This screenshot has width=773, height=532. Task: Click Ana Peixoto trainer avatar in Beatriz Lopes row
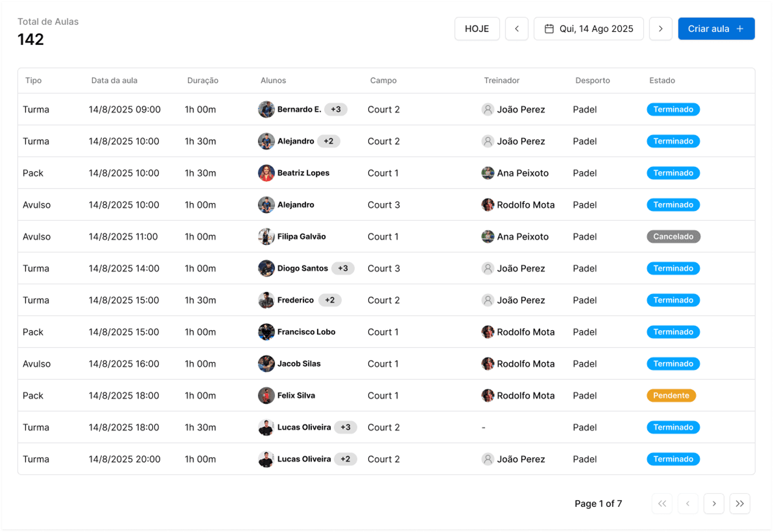point(488,173)
